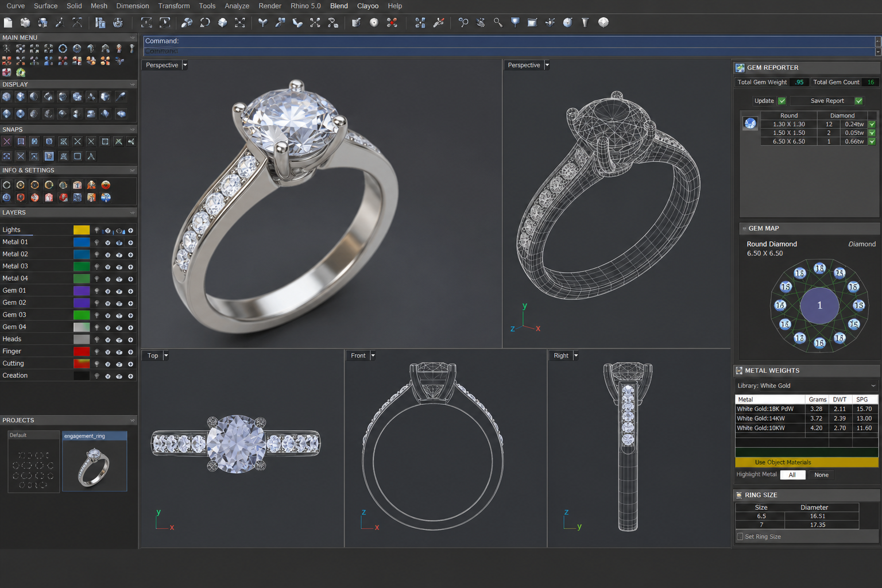882x588 pixels.
Task: Click the red tomato-like icon in Info & Settings
Action: coord(106,185)
